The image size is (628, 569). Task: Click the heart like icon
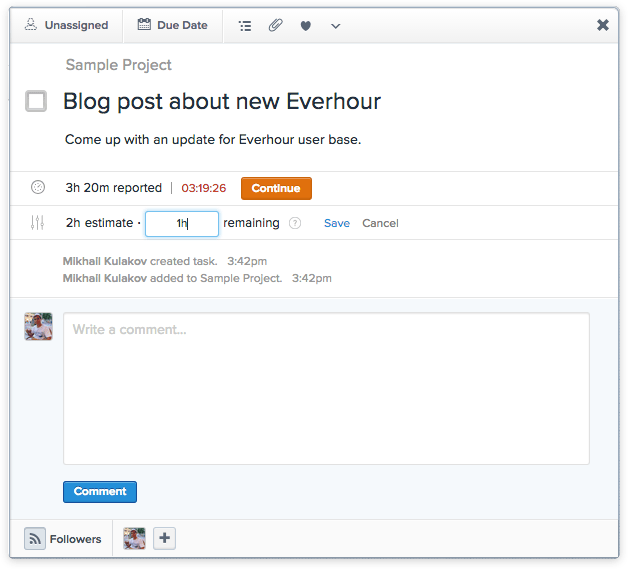tap(306, 25)
